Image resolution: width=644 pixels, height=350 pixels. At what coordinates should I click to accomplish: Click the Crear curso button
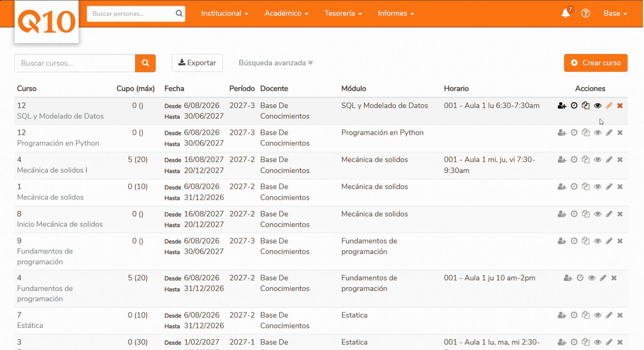[596, 63]
